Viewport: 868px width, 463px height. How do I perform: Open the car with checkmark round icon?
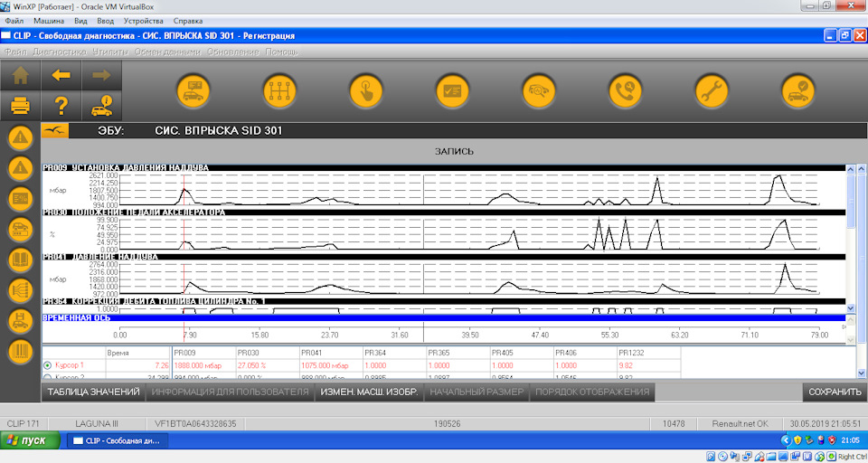[x=797, y=90]
